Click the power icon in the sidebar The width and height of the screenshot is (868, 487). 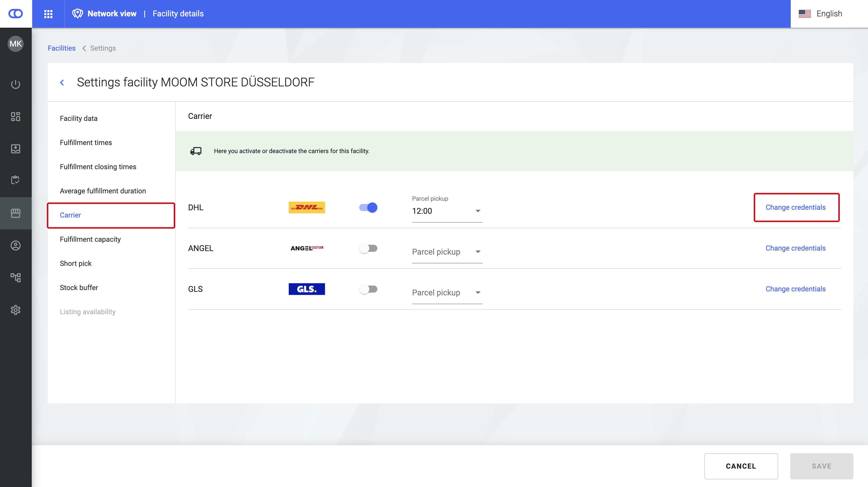[x=16, y=84]
